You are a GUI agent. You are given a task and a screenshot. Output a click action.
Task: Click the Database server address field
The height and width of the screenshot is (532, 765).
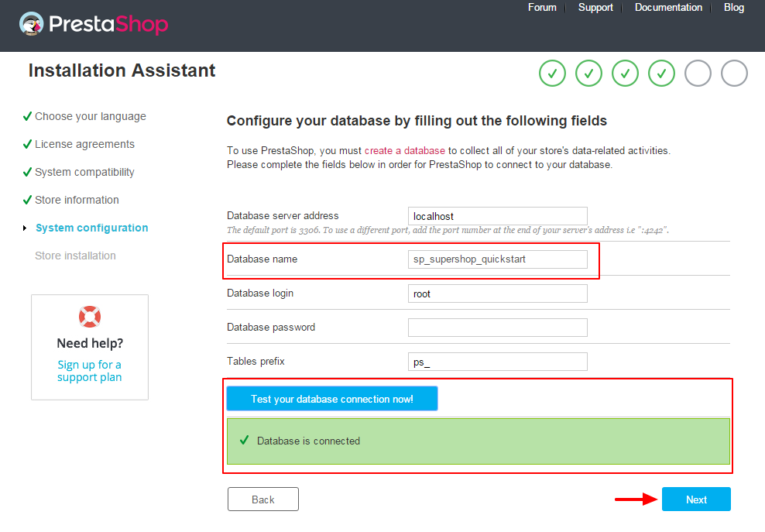[x=498, y=216]
